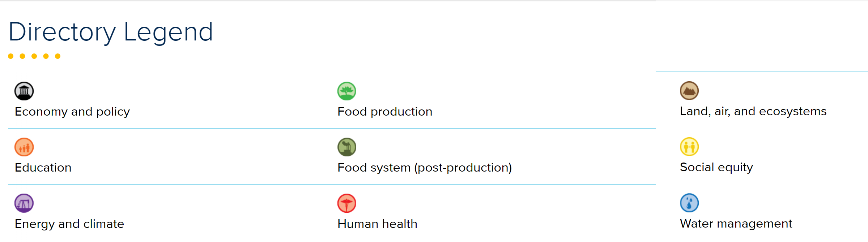868x242 pixels.
Task: Choose the Food system (post-production) text
Action: 424,168
